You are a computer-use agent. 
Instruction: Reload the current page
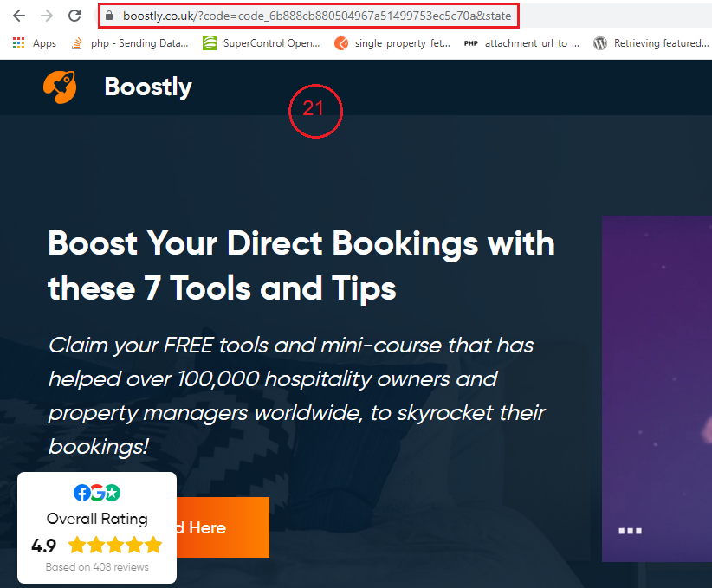coord(74,16)
